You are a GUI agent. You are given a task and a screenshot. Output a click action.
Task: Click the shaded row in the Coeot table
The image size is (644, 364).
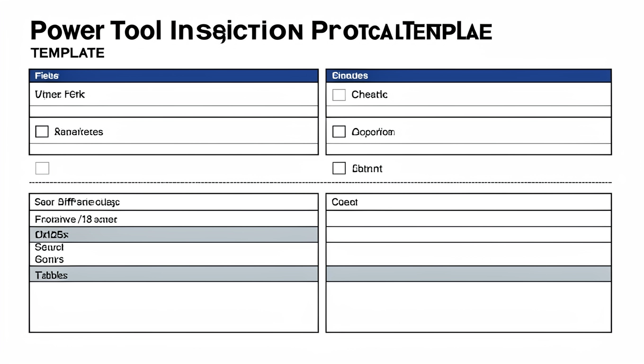(468, 274)
